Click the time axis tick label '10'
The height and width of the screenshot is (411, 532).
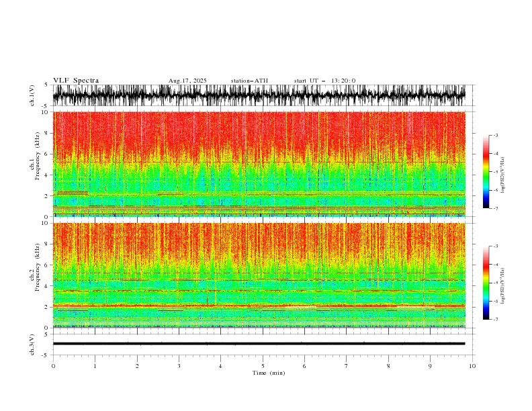click(x=472, y=366)
